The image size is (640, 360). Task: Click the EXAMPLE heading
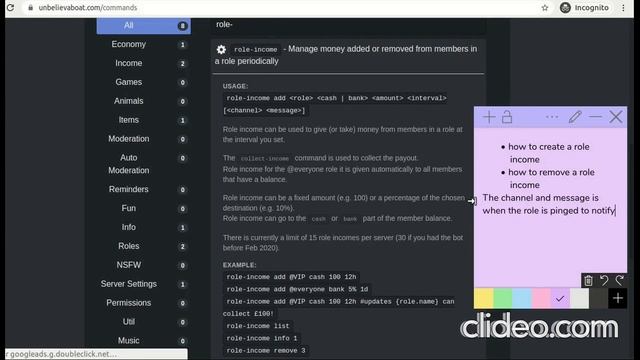(x=240, y=265)
